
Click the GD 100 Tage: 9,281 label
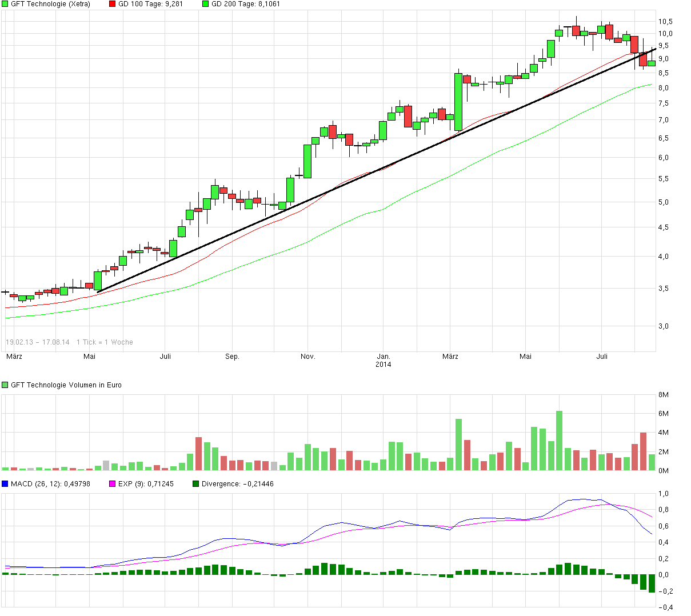150,4
